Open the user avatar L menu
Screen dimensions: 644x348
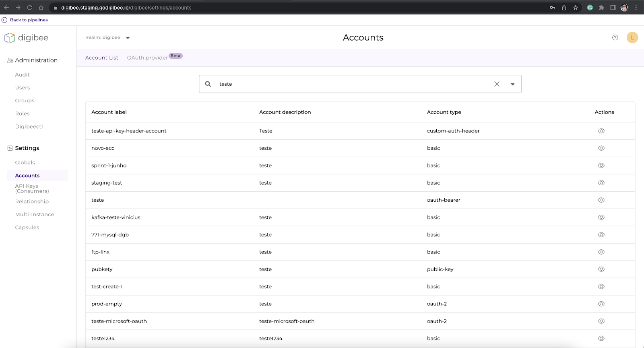(632, 37)
